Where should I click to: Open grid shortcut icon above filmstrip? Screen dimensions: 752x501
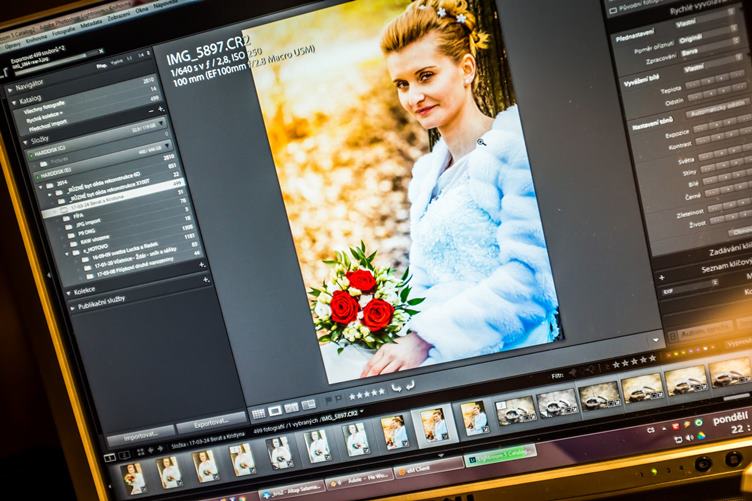point(141,452)
